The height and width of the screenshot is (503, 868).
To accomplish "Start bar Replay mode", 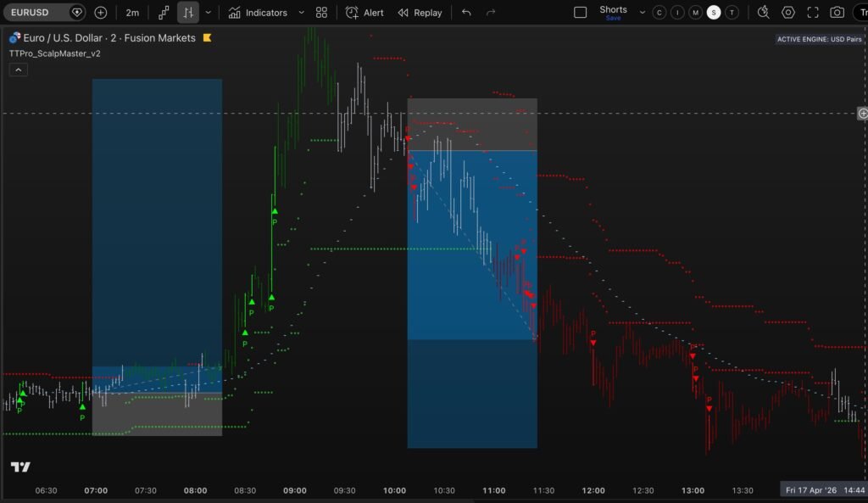I will (x=420, y=13).
